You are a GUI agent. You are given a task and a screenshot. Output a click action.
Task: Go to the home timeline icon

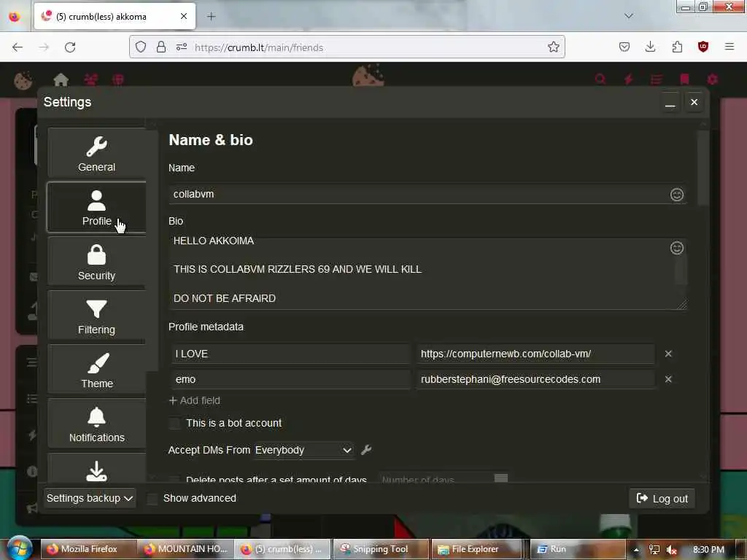click(x=61, y=79)
